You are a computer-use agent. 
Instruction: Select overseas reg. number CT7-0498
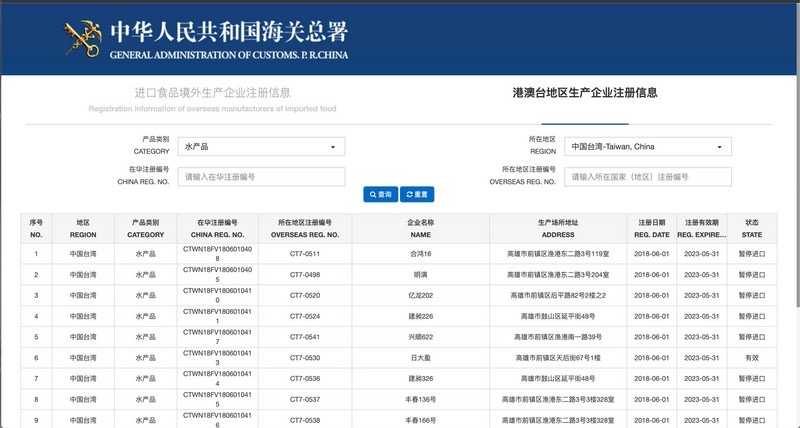(305, 275)
